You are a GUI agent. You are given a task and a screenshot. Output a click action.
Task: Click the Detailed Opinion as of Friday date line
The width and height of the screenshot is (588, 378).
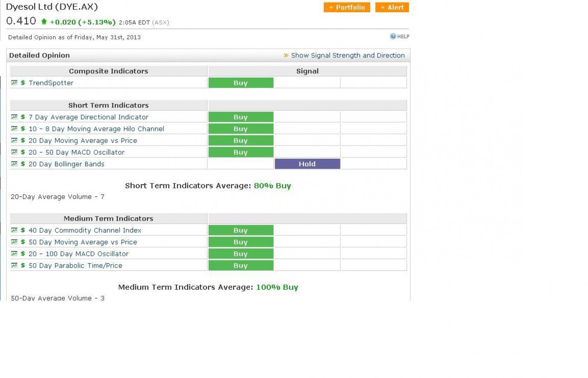point(74,37)
